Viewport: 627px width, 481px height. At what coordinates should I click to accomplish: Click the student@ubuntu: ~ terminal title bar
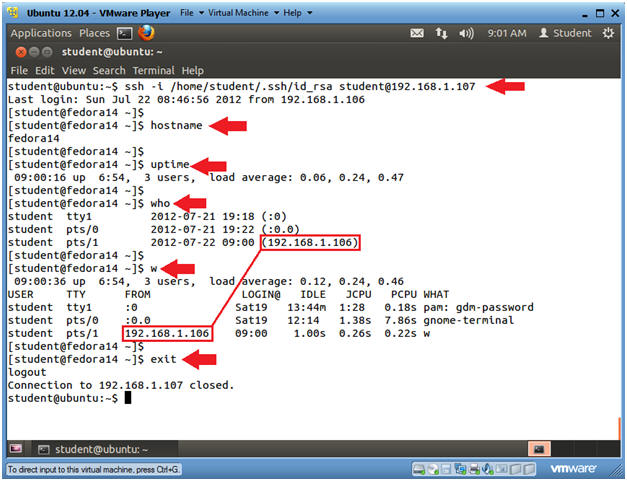[x=314, y=52]
